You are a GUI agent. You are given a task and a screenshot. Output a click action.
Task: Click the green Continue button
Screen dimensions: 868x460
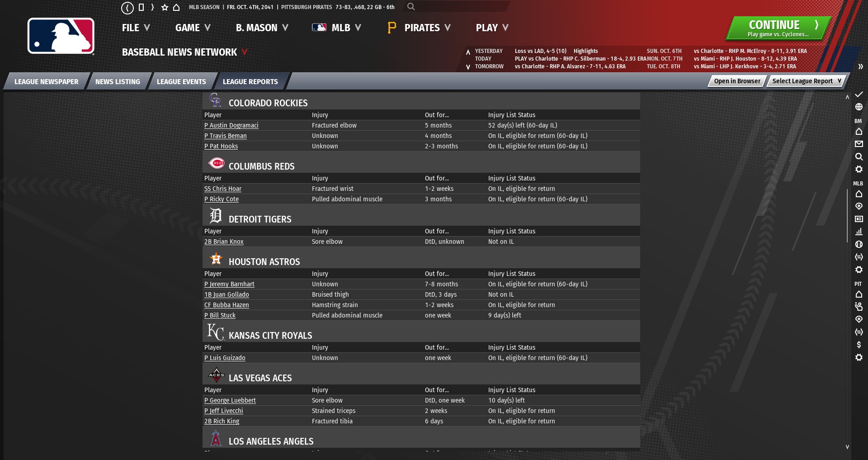(x=779, y=28)
